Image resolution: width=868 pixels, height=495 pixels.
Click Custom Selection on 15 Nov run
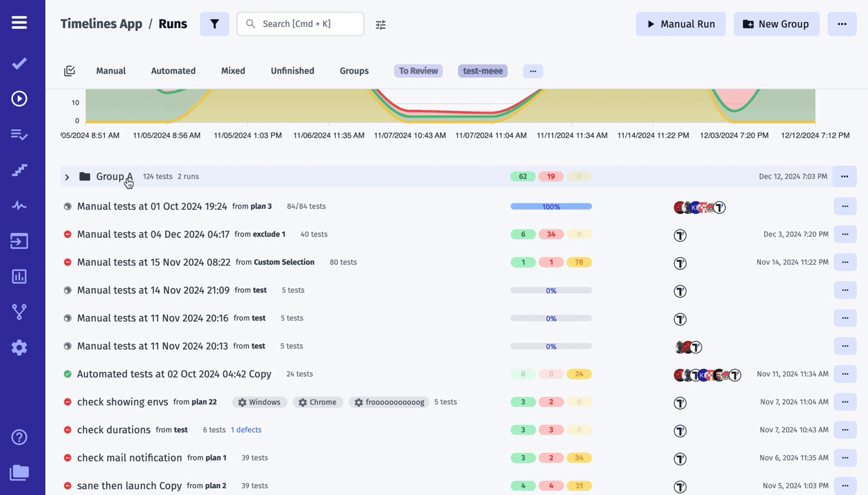click(284, 262)
